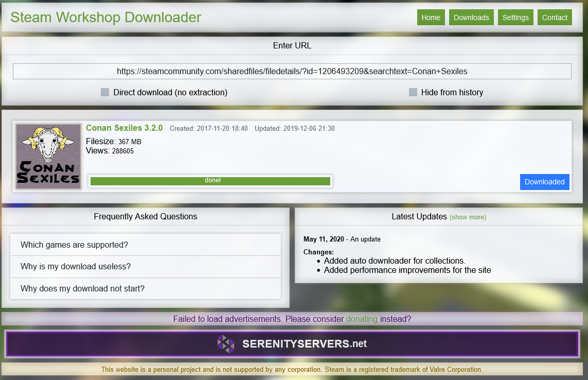
Task: Open the SERENITYSERVERS.net banner
Action: point(292,343)
